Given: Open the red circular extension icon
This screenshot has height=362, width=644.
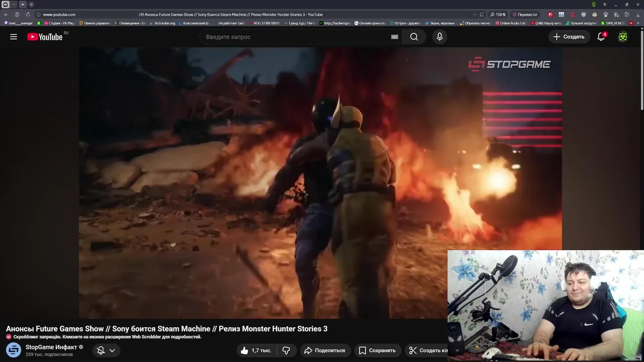Looking at the screenshot, I should point(550,15).
